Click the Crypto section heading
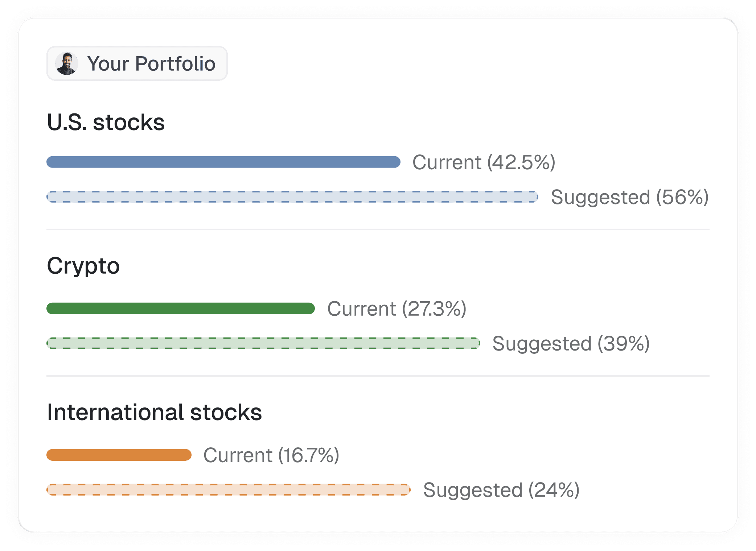Screen dimensions: 756x551 [83, 266]
